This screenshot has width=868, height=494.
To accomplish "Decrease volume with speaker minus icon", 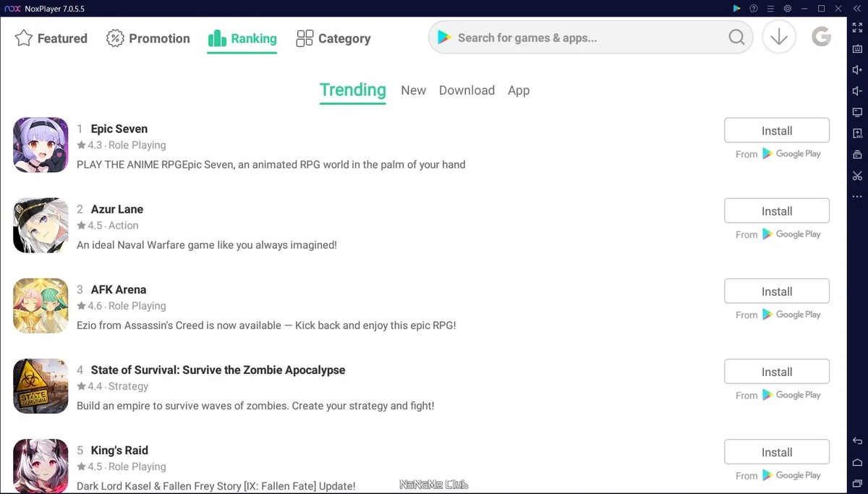I will (x=857, y=90).
